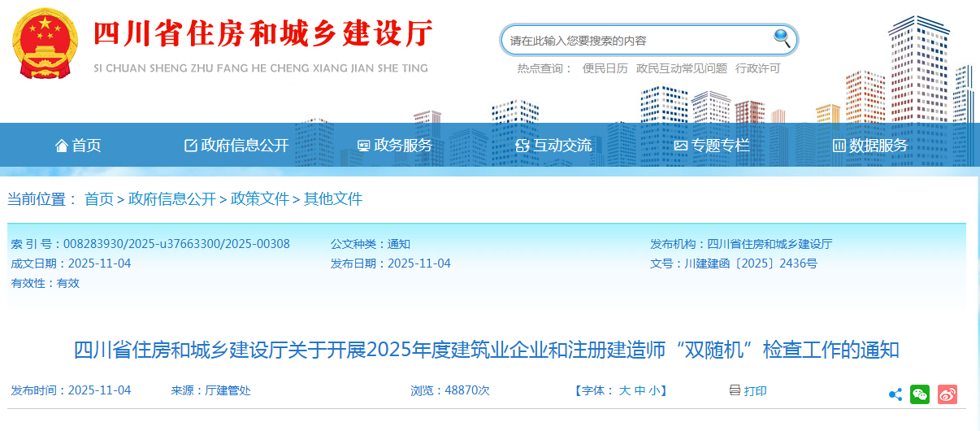Click hot search link 便民日历
Viewport: 980px width, 431px height.
[x=605, y=69]
